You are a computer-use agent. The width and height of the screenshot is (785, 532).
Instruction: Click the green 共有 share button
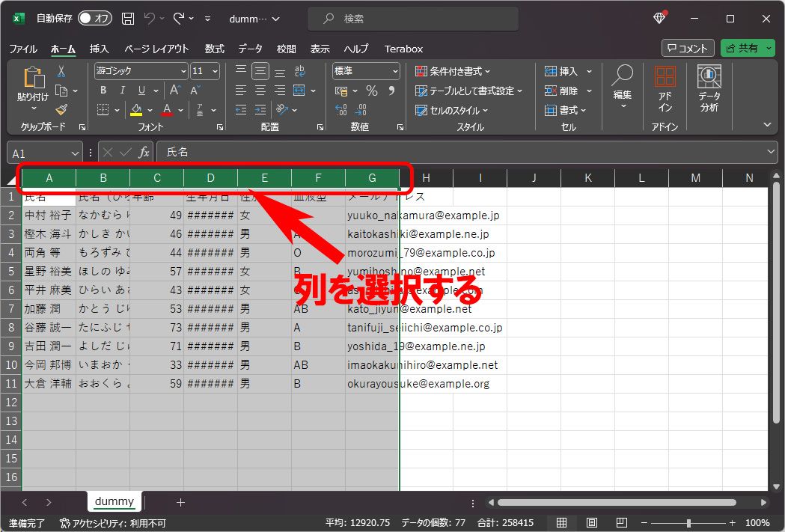coord(748,48)
